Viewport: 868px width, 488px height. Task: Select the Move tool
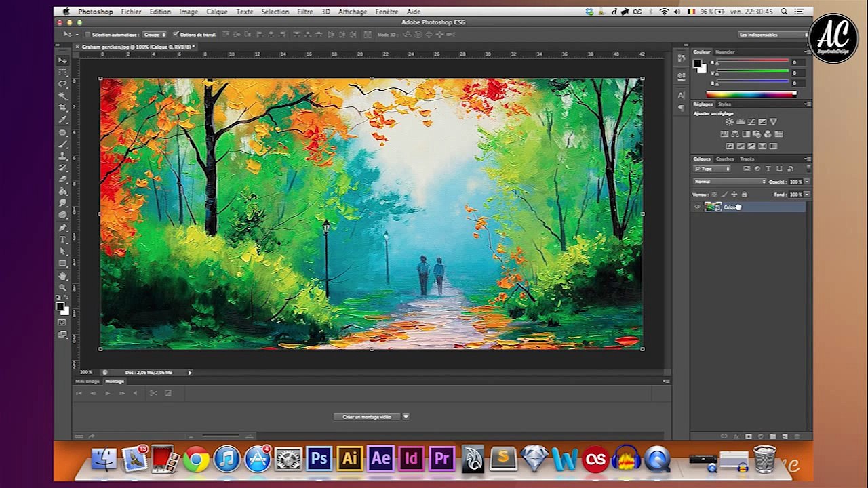click(63, 60)
